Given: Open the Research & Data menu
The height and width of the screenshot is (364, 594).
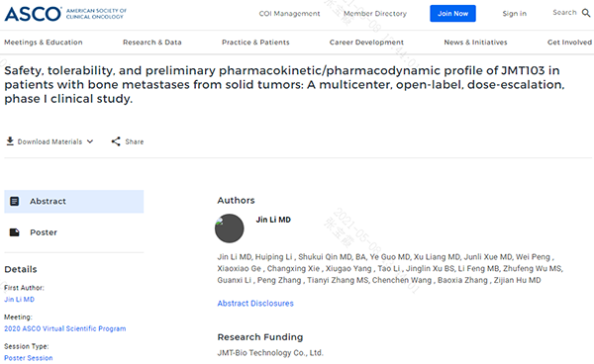Looking at the screenshot, I should pyautogui.click(x=151, y=42).
